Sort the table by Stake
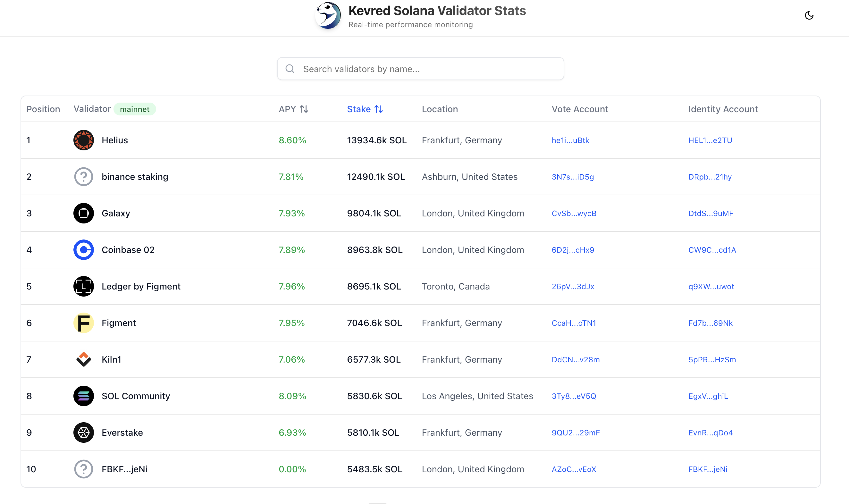 (x=365, y=109)
